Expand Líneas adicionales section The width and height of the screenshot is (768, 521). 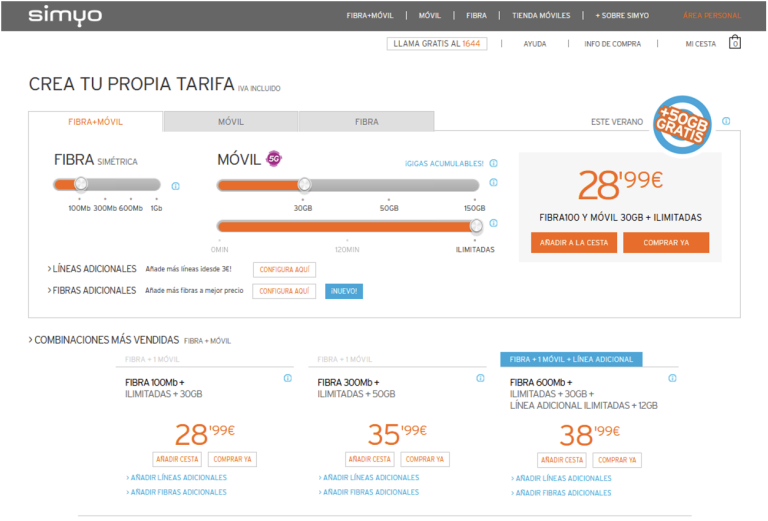point(92,269)
